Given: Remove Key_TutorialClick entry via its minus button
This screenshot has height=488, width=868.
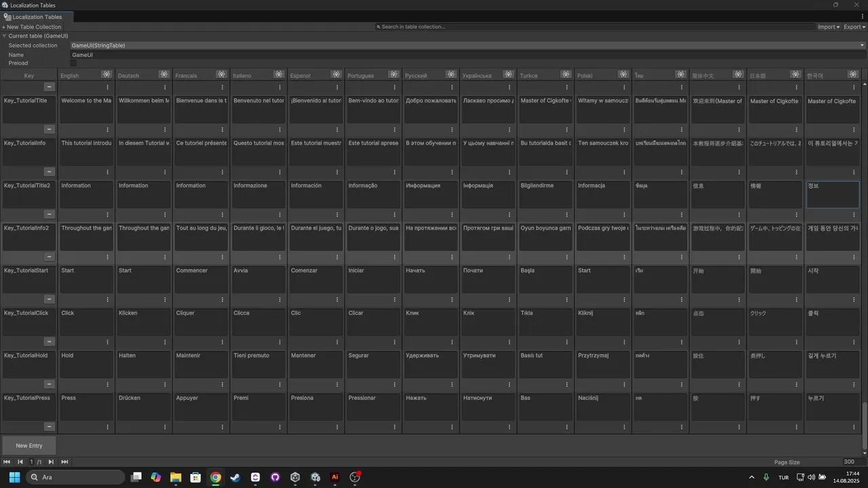Looking at the screenshot, I should [x=49, y=342].
